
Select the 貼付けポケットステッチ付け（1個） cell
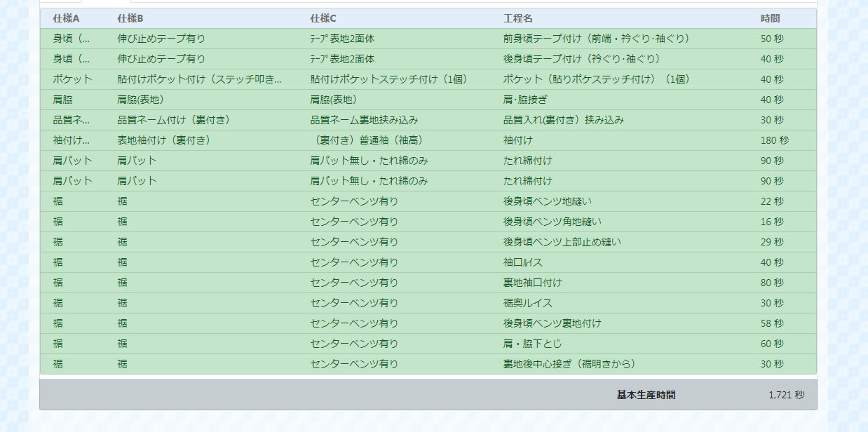point(388,79)
